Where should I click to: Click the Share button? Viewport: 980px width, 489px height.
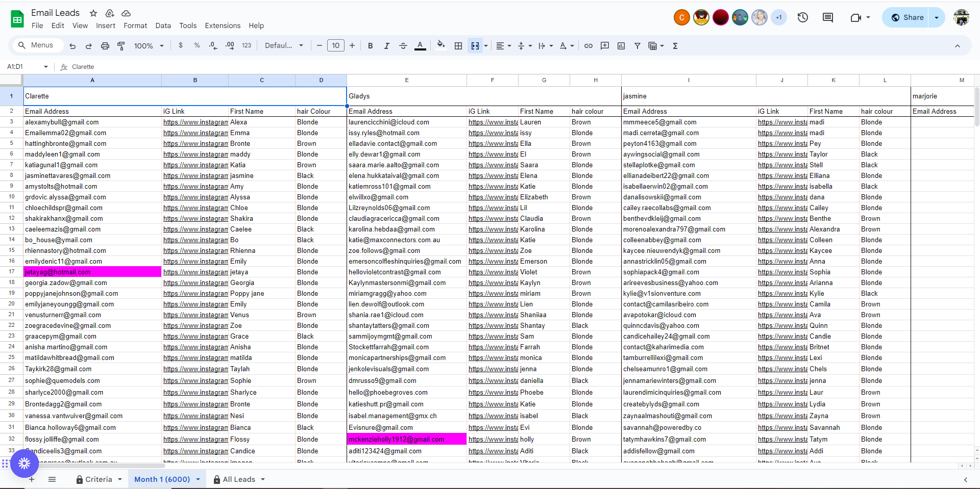click(x=906, y=17)
